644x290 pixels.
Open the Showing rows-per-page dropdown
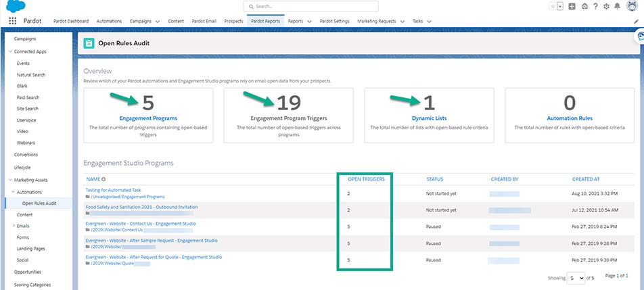(x=576, y=278)
